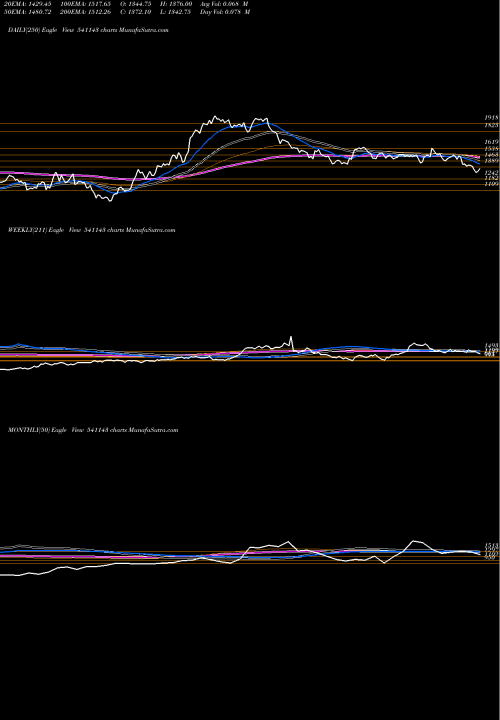Click the 1619 price label on daily chart

[x=492, y=142]
